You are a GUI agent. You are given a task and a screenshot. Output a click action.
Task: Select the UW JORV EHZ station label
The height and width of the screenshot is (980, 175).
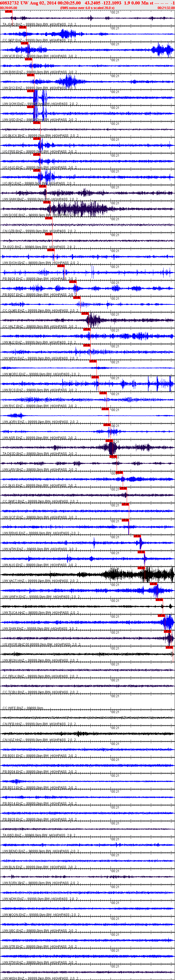click(40, 422)
